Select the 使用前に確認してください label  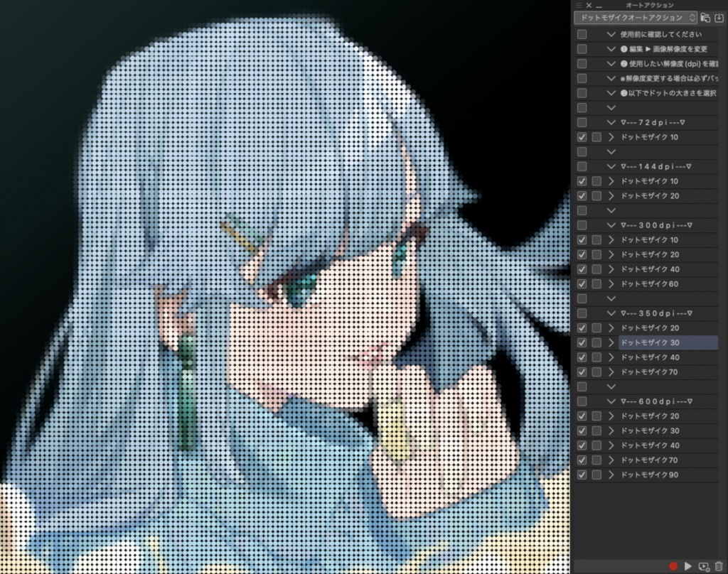click(x=661, y=34)
